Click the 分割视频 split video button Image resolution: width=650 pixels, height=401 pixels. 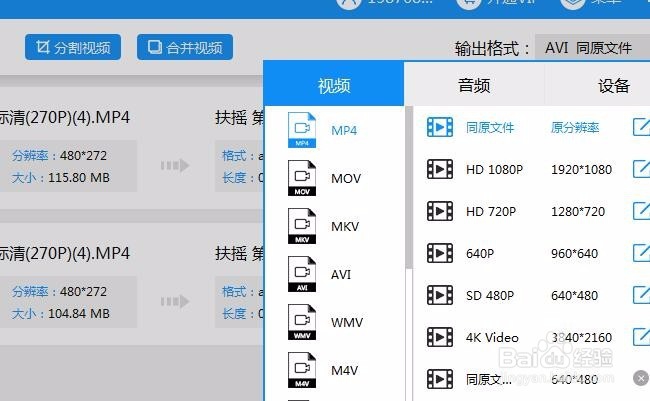pyautogui.click(x=73, y=47)
